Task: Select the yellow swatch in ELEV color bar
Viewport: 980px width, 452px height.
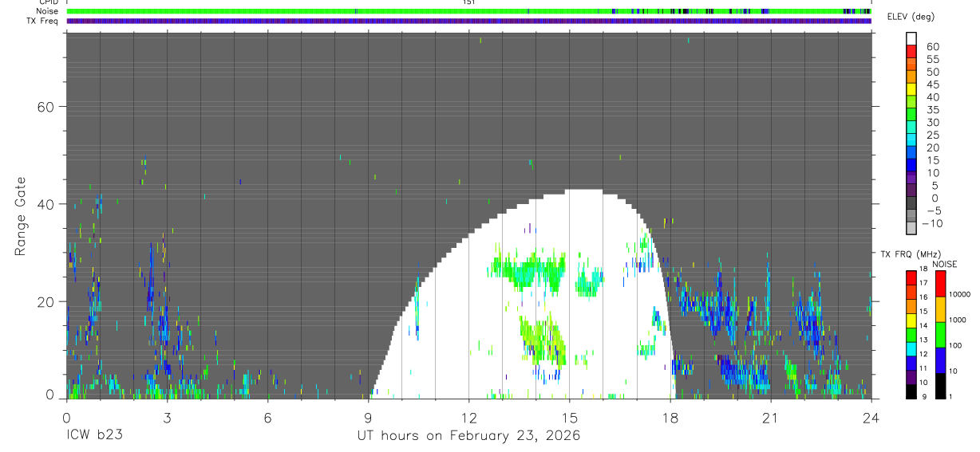Action: (911, 89)
